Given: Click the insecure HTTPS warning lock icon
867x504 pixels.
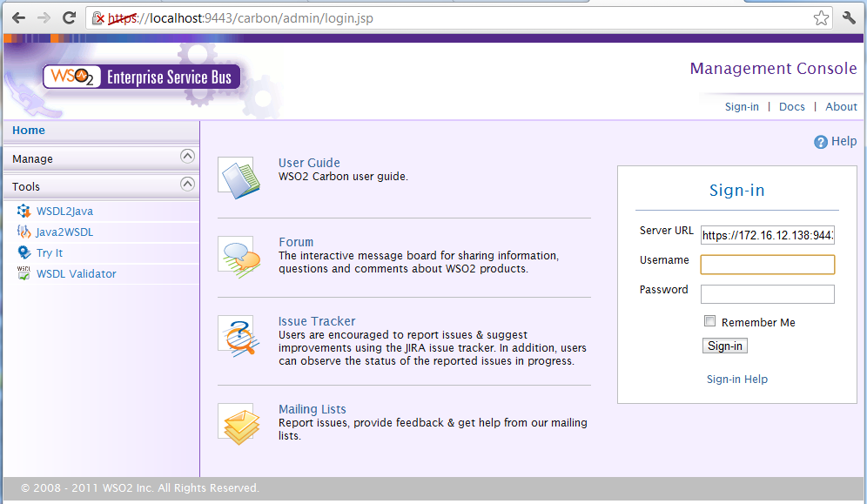Looking at the screenshot, I should (x=97, y=18).
